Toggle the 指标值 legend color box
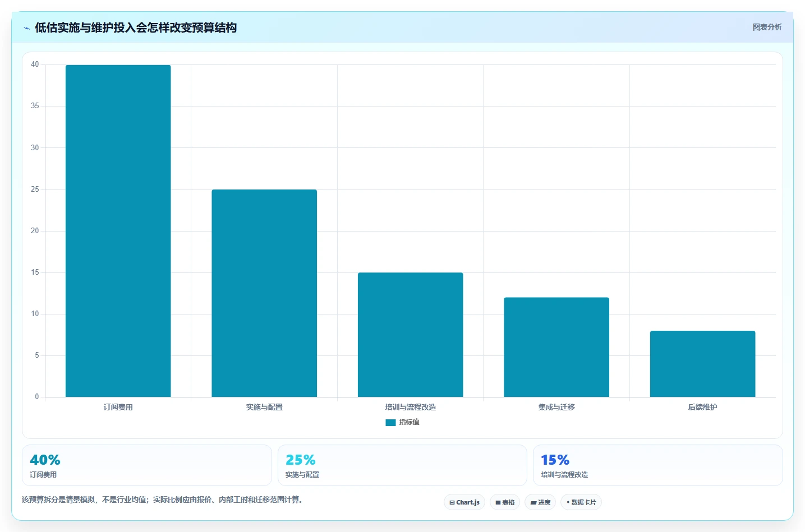This screenshot has width=805, height=532. pyautogui.click(x=390, y=423)
